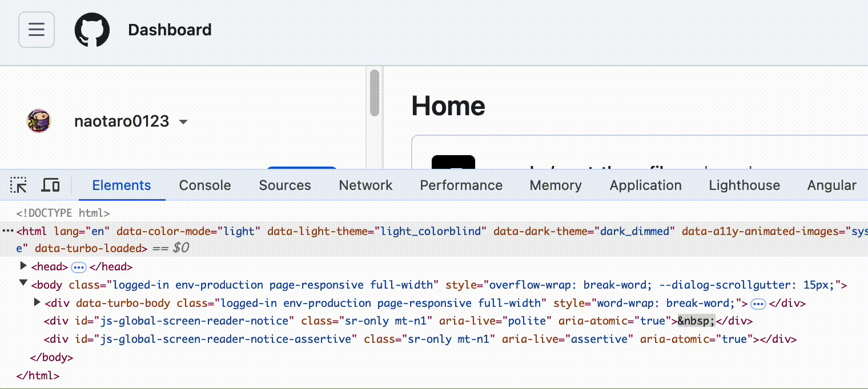
Task: Select the DOCTYPE html line
Action: [63, 213]
